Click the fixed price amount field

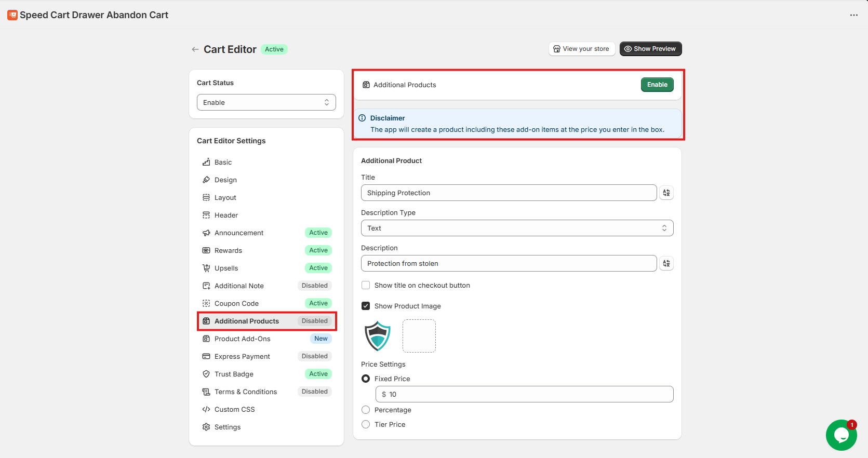pos(525,394)
